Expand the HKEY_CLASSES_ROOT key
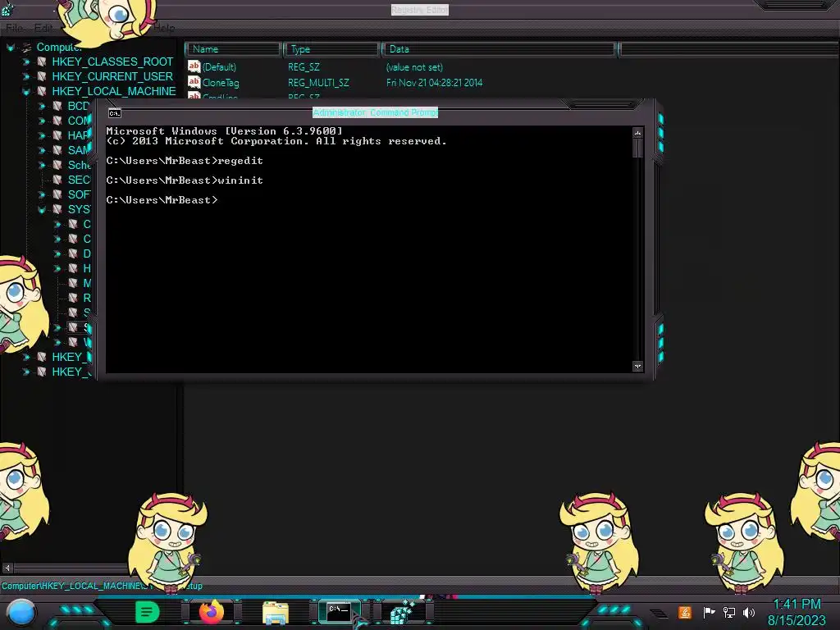Screen dimensions: 840x630 pyautogui.click(x=25, y=62)
